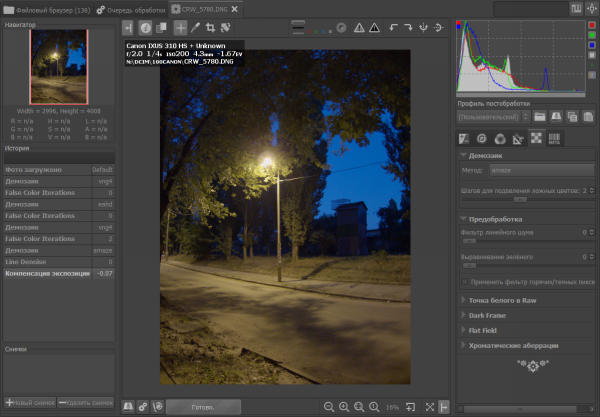The width and height of the screenshot is (600, 417).
Task: Select the crop tool
Action: tap(210, 28)
